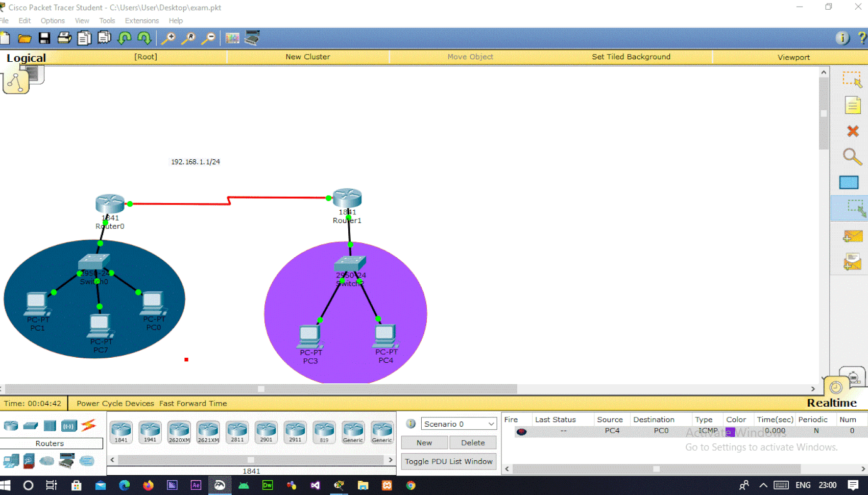Viewport: 868px width, 495px height.
Task: Open the Scenario 0 dropdown
Action: point(459,424)
